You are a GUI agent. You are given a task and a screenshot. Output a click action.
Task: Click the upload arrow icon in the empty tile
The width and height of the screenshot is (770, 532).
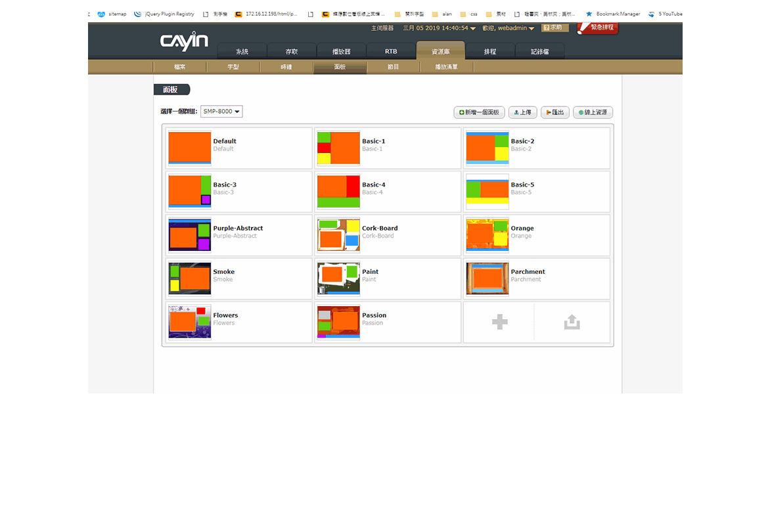(x=572, y=322)
